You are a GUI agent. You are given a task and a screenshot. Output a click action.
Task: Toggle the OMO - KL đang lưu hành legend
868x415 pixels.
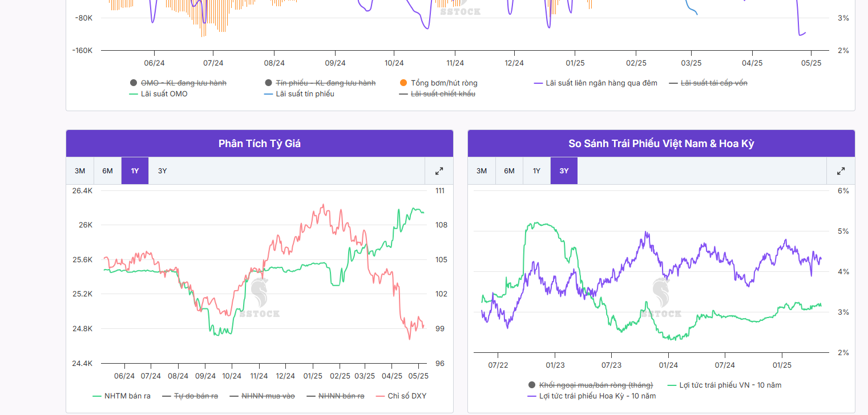click(183, 83)
